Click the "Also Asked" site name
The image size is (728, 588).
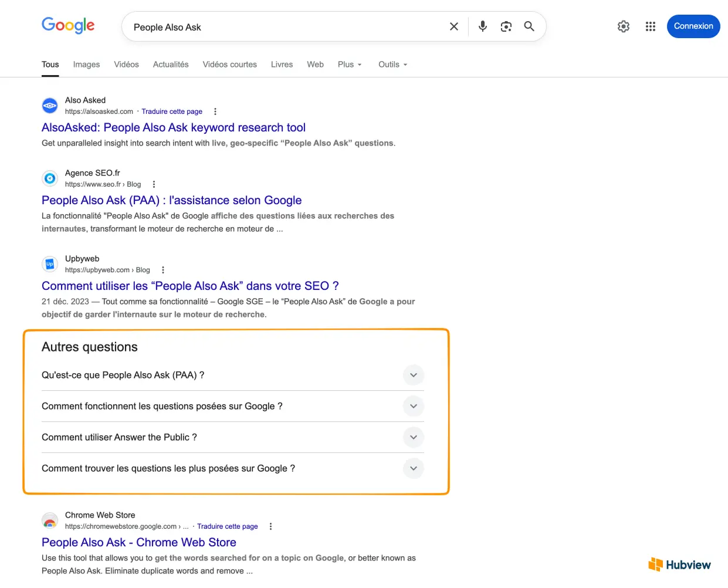(x=86, y=100)
